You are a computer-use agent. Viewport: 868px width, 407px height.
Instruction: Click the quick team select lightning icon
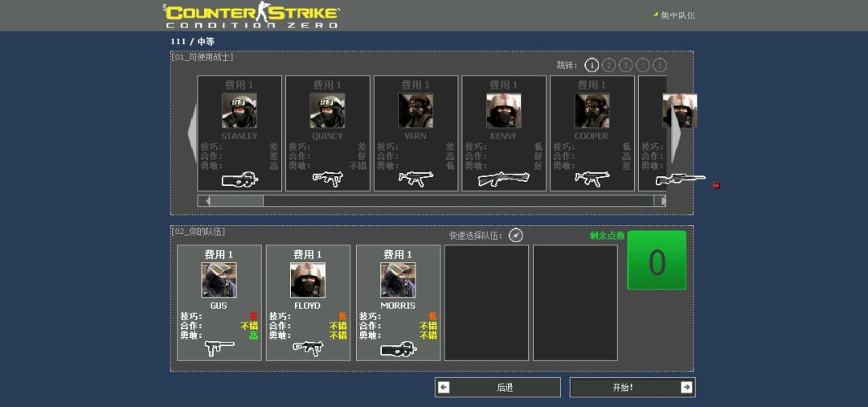pos(515,236)
